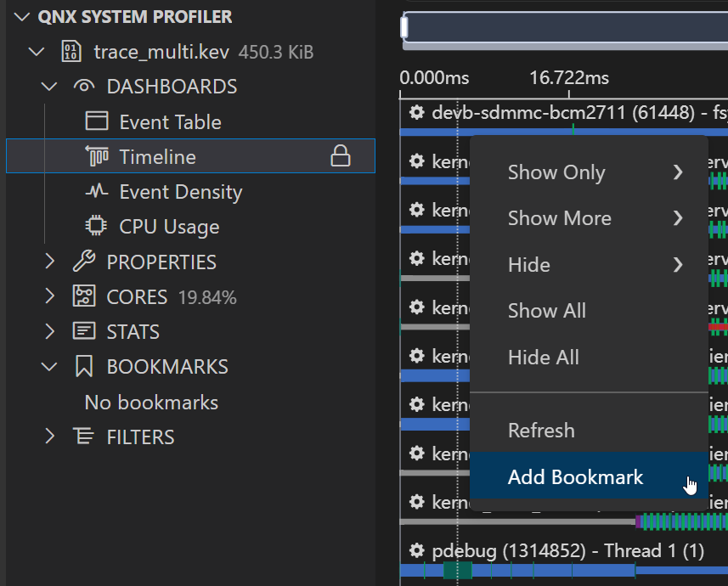Click the Stats icon
728x586 pixels.
click(x=84, y=331)
